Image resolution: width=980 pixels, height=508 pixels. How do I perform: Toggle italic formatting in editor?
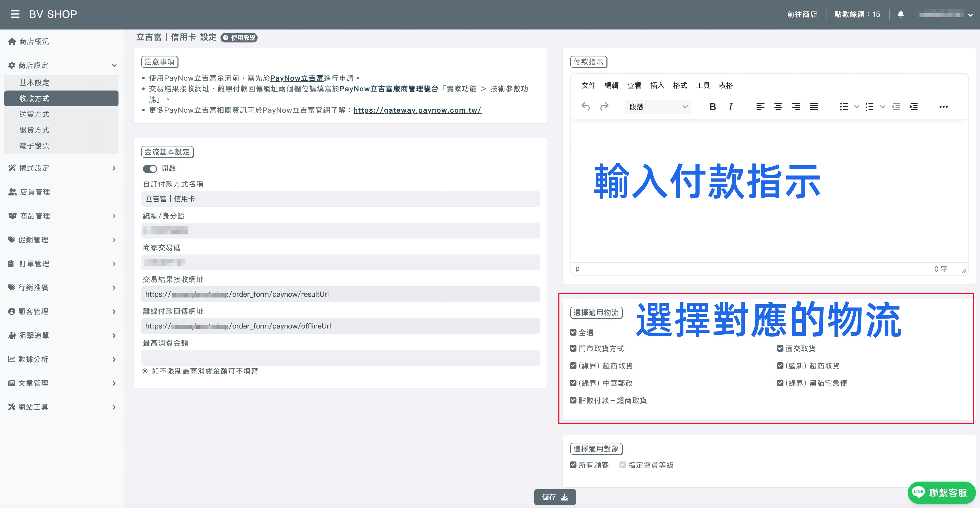pos(731,107)
